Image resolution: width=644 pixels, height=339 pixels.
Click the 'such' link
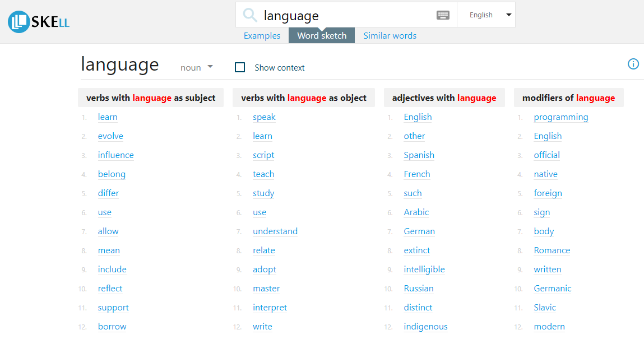click(413, 193)
